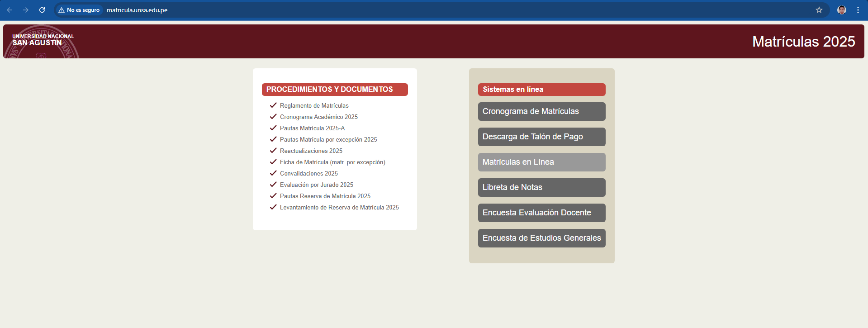The height and width of the screenshot is (328, 868).
Task: Click the browser forward arrow
Action: click(26, 10)
